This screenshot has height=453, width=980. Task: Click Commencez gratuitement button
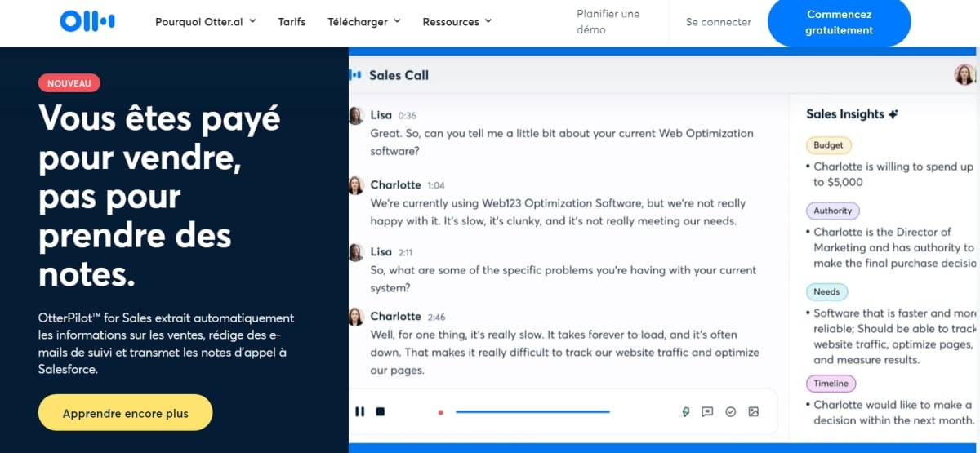839,22
